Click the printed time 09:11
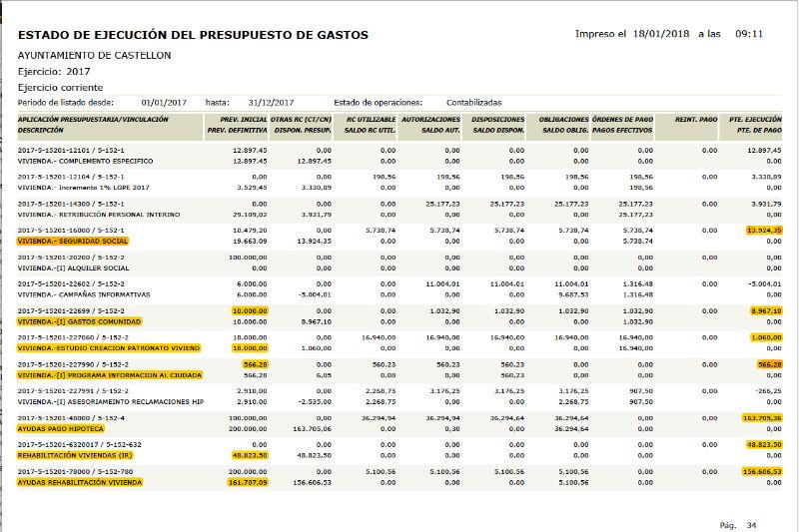This screenshot has width=799, height=532. point(749,34)
